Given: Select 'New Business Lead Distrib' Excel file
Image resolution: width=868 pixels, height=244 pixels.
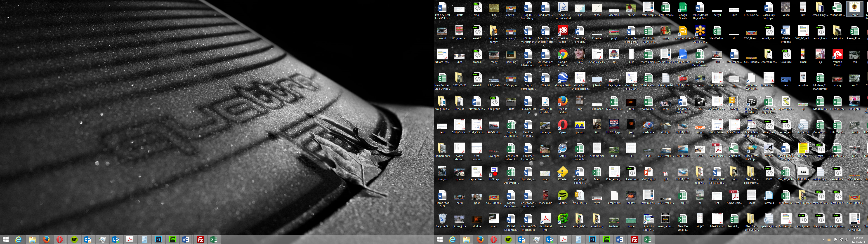Looking at the screenshot, I should point(442,81).
